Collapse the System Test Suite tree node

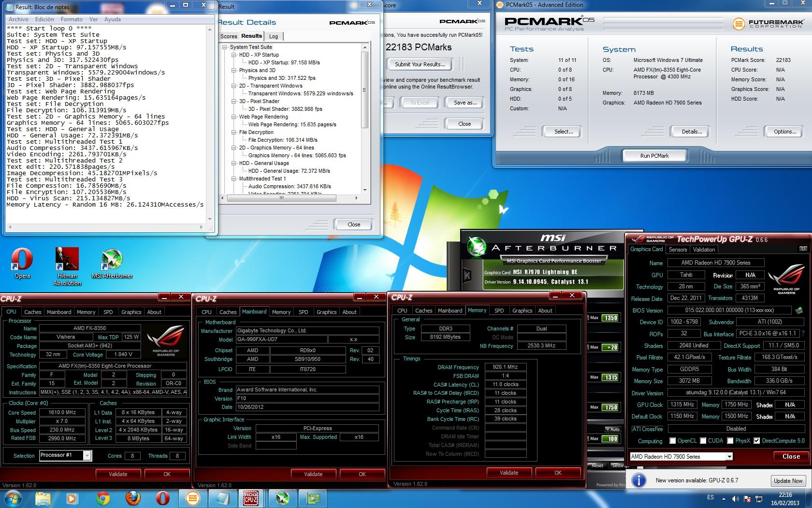(x=225, y=47)
